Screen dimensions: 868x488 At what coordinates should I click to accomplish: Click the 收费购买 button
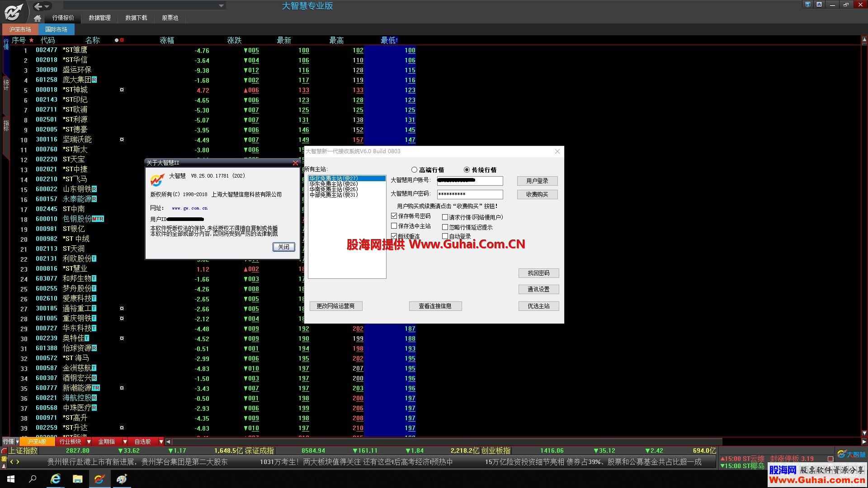[x=537, y=194]
